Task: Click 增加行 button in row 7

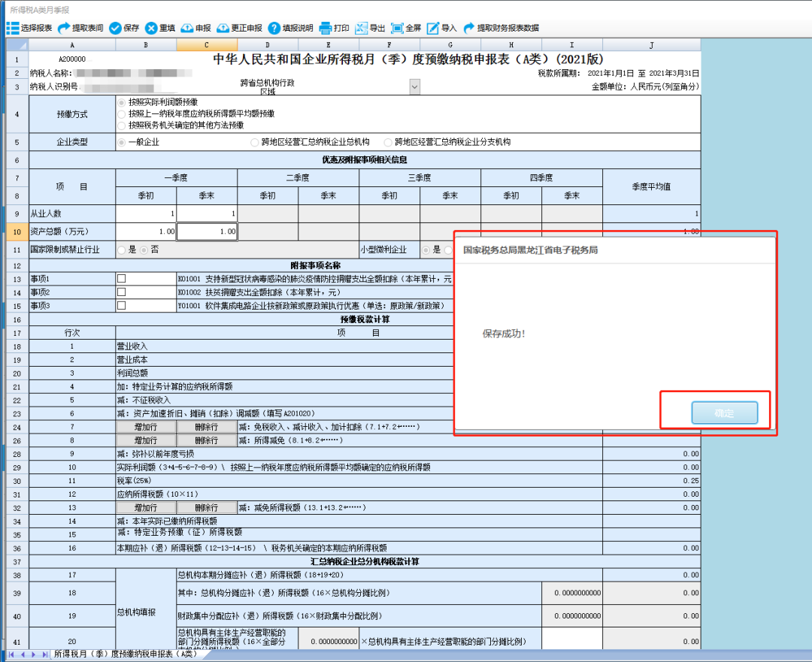Action: coord(146,427)
